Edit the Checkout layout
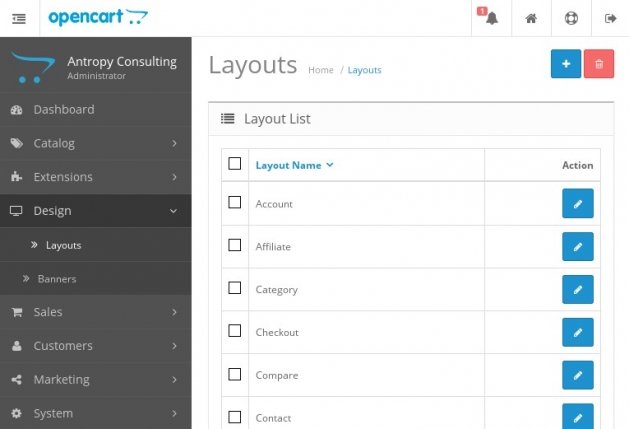Screen dimensions: 629x429 point(578,332)
